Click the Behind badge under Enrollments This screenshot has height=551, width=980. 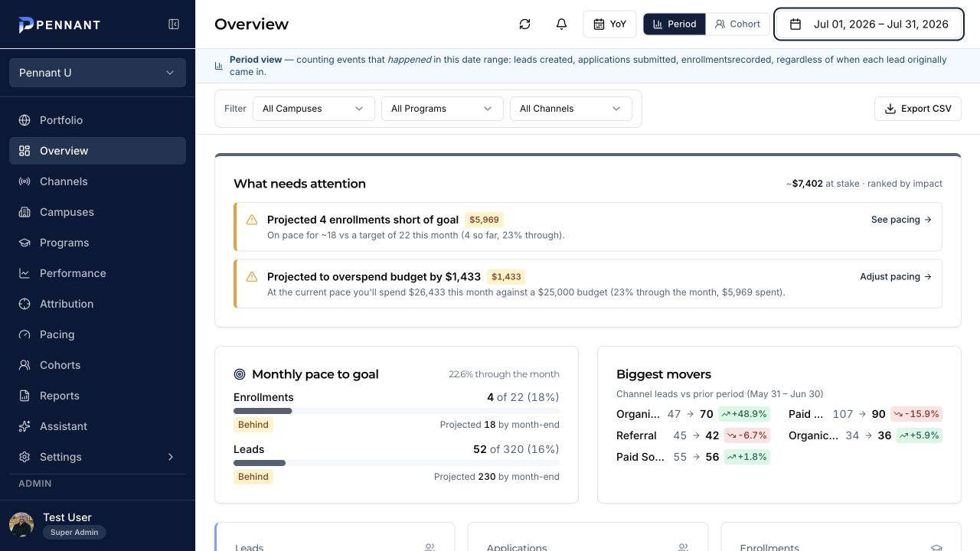click(253, 425)
